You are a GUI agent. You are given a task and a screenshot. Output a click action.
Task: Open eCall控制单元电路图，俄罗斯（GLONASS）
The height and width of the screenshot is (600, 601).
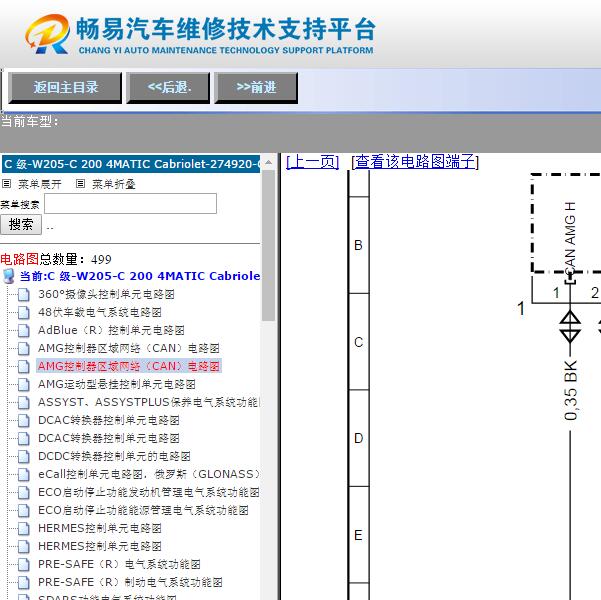pyautogui.click(x=149, y=474)
